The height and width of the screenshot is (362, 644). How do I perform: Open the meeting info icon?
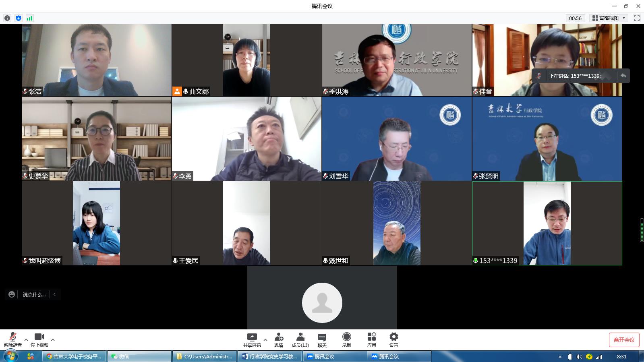tap(7, 18)
